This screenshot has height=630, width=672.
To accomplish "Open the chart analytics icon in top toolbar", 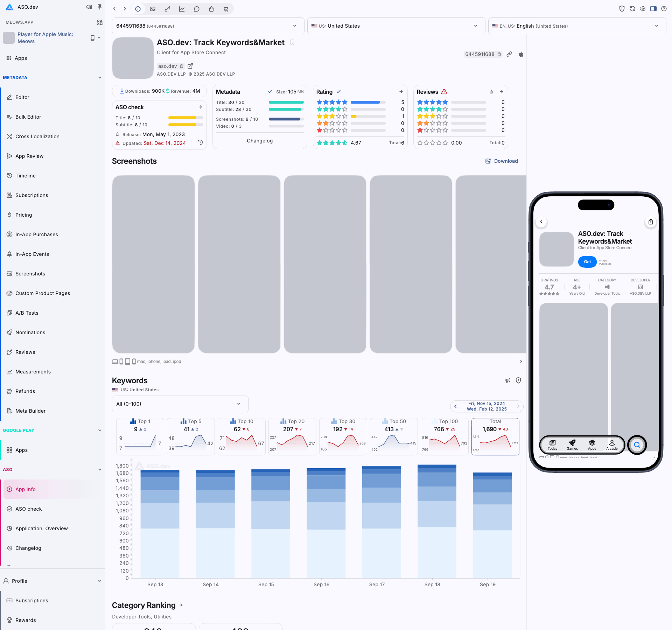I will tap(182, 9).
